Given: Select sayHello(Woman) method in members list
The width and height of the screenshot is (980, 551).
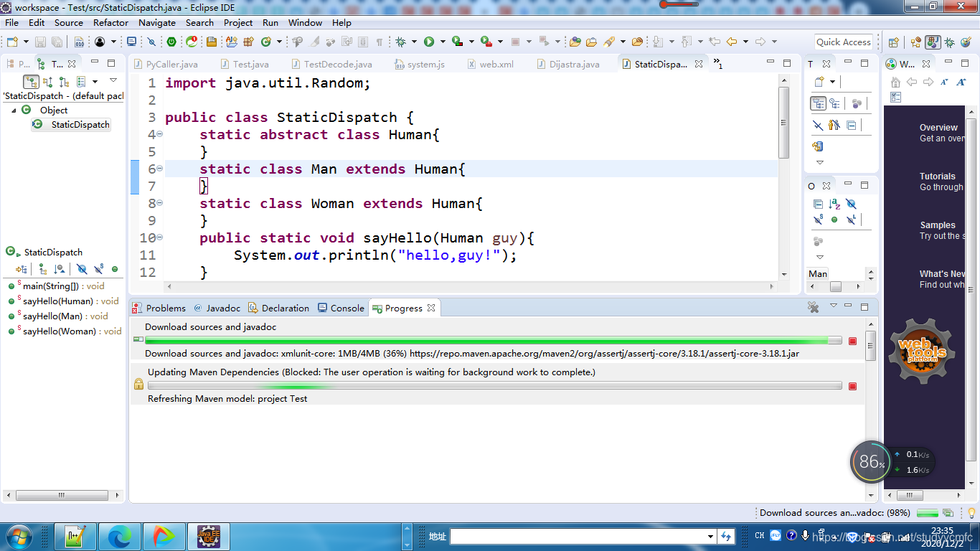Looking at the screenshot, I should [65, 331].
